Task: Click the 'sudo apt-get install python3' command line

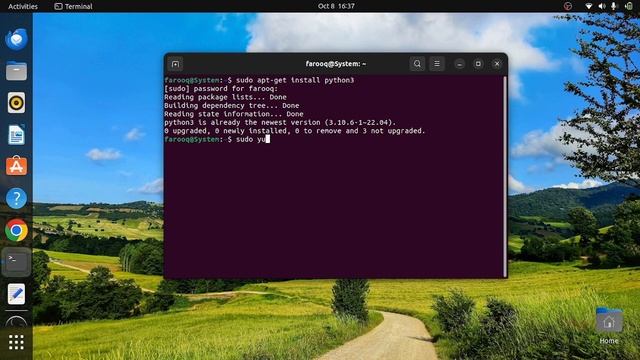Action: [259, 80]
